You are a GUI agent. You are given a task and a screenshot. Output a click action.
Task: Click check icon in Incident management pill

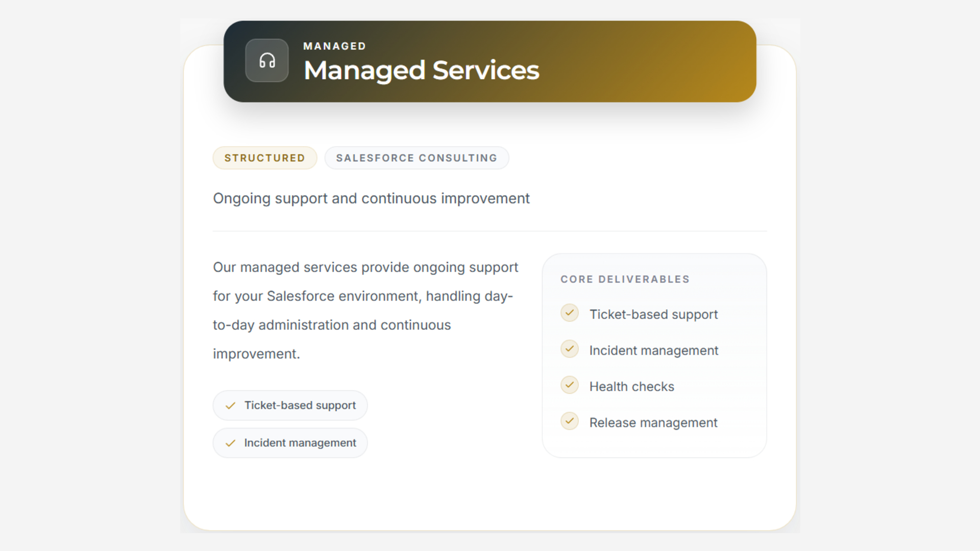(x=230, y=443)
